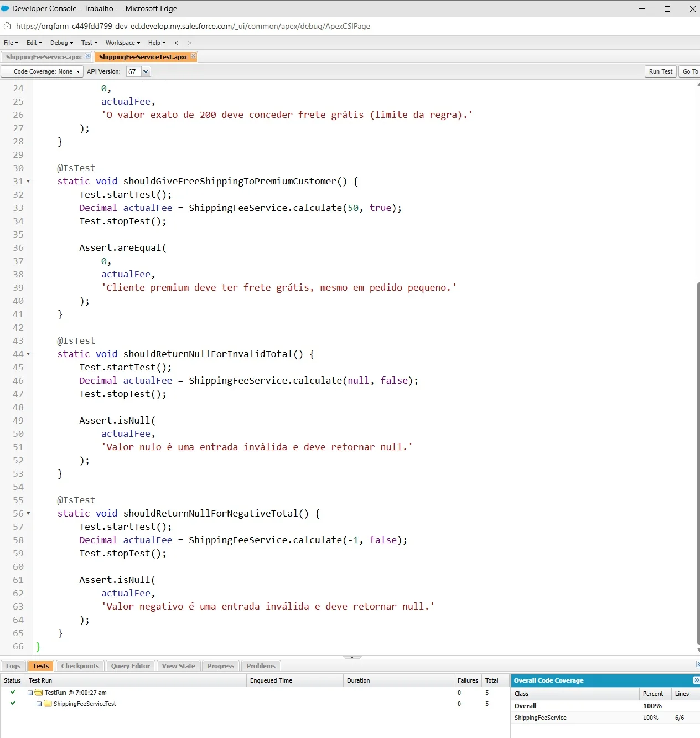Open the Debug menu
Screen dimensions: 700x738
61,43
